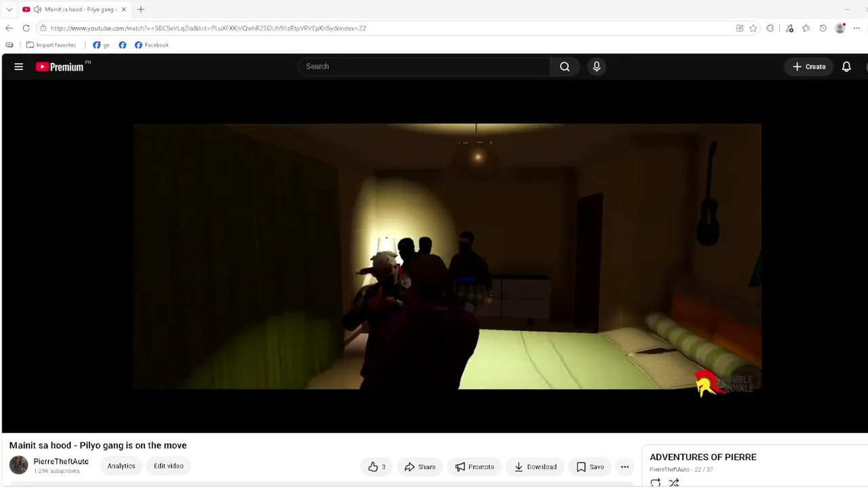Toggle loop on the playlist
868x488 pixels.
click(656, 483)
